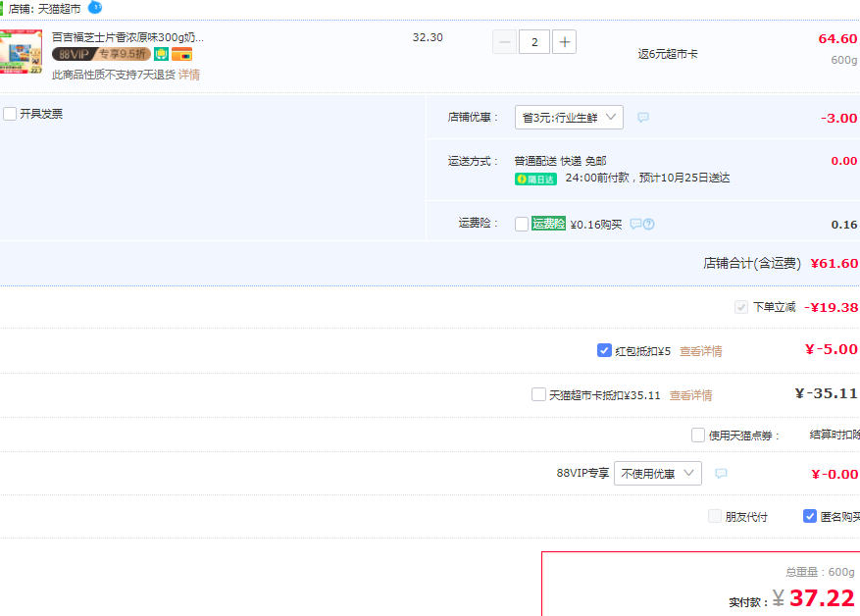The height and width of the screenshot is (616, 860).
Task: Open the comment bubble beside ¥0.16购买
Action: 635,224
